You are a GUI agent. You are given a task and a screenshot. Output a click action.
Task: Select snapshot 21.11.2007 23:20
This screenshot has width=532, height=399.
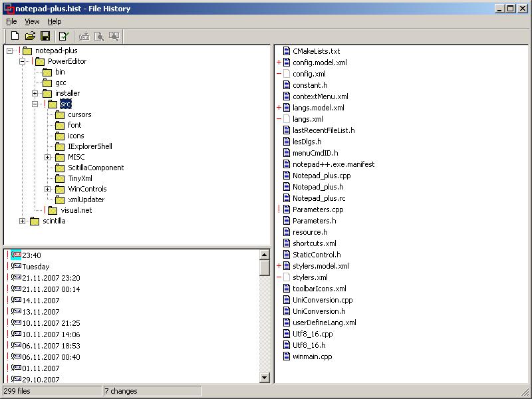click(51, 278)
